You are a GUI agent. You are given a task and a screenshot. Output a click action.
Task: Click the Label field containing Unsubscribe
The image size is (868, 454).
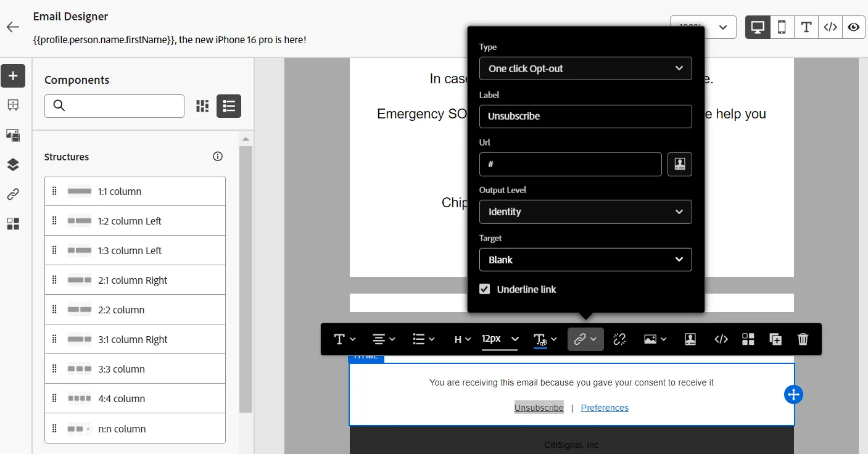(585, 116)
